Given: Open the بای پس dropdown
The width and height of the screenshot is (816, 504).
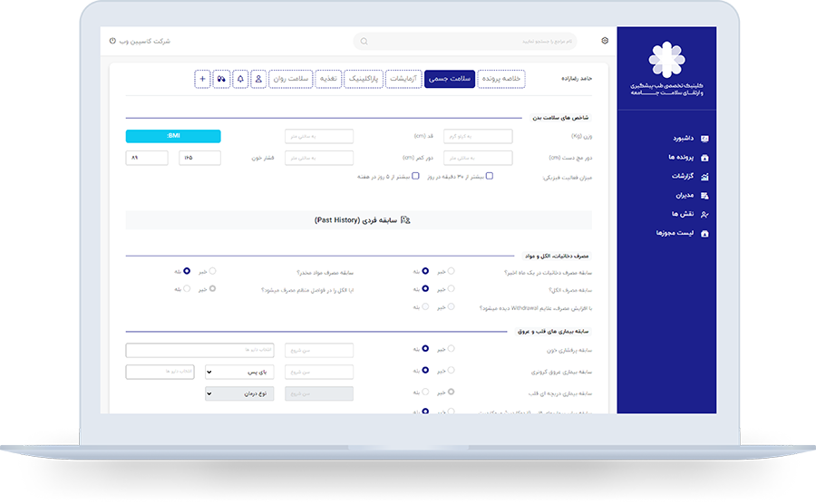Looking at the screenshot, I should [x=239, y=372].
